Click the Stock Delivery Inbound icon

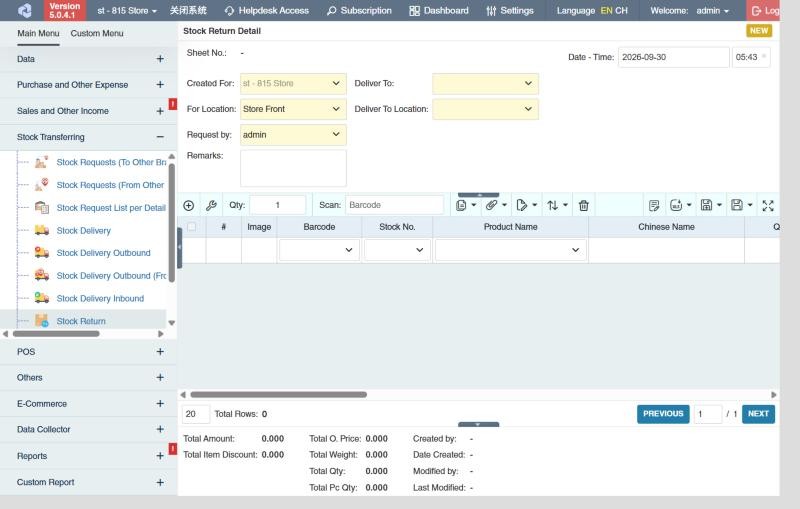click(x=42, y=297)
